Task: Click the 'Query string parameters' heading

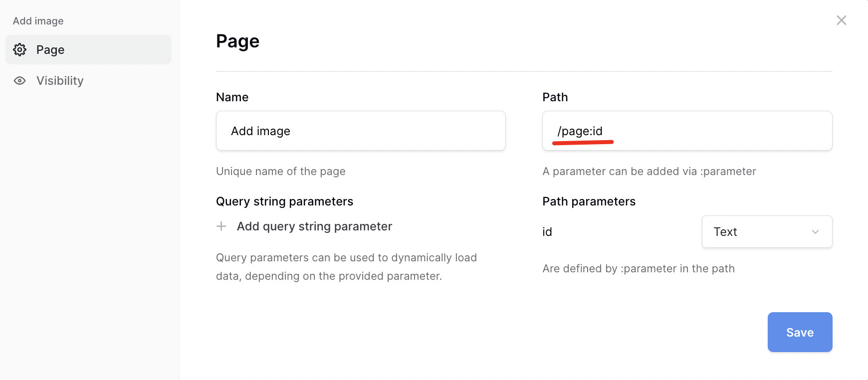Action: 284,201
